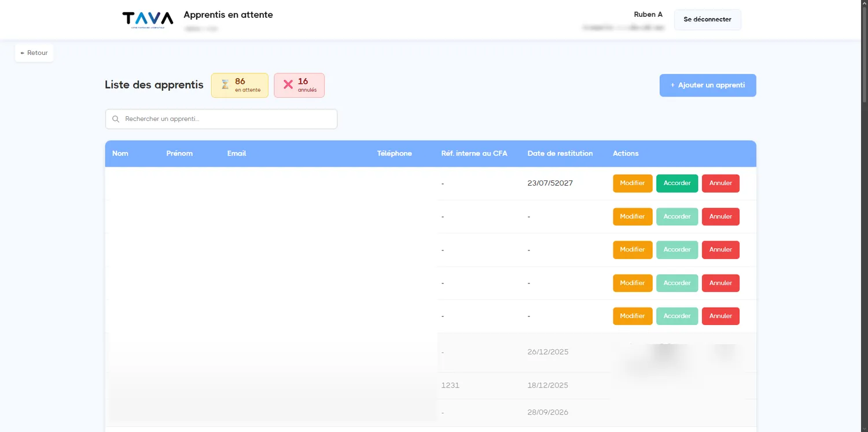The height and width of the screenshot is (432, 868).
Task: Click the date cell 23/07/52027
Action: pos(550,183)
